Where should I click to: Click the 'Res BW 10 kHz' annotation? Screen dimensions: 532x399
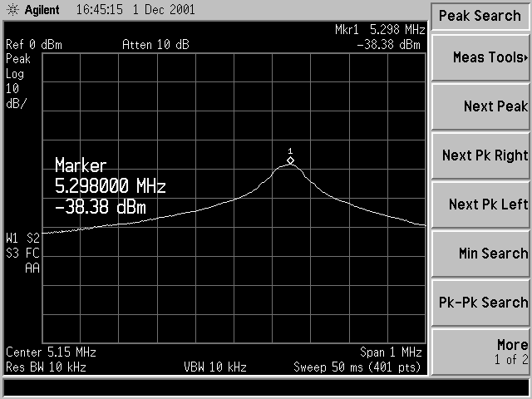(46, 367)
